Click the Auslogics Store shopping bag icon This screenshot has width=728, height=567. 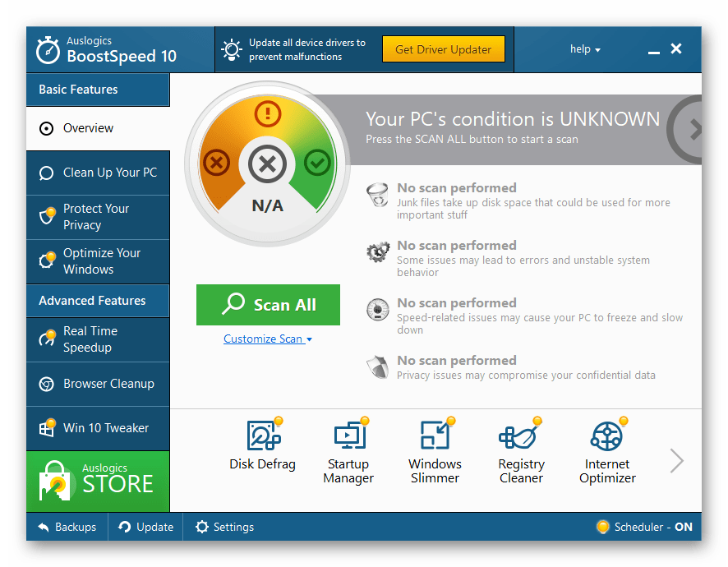click(58, 481)
